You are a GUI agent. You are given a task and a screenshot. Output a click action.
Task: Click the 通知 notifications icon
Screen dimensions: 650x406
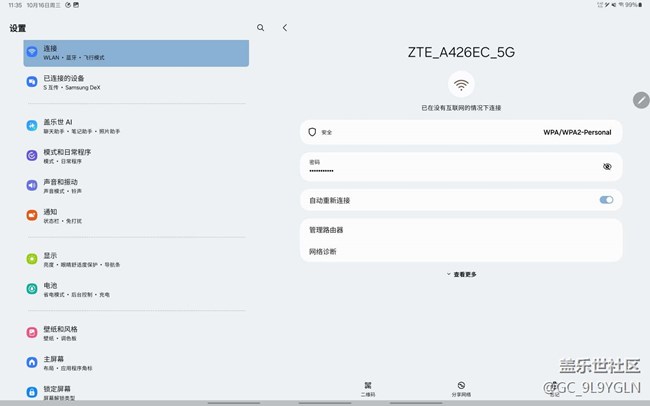click(32, 215)
